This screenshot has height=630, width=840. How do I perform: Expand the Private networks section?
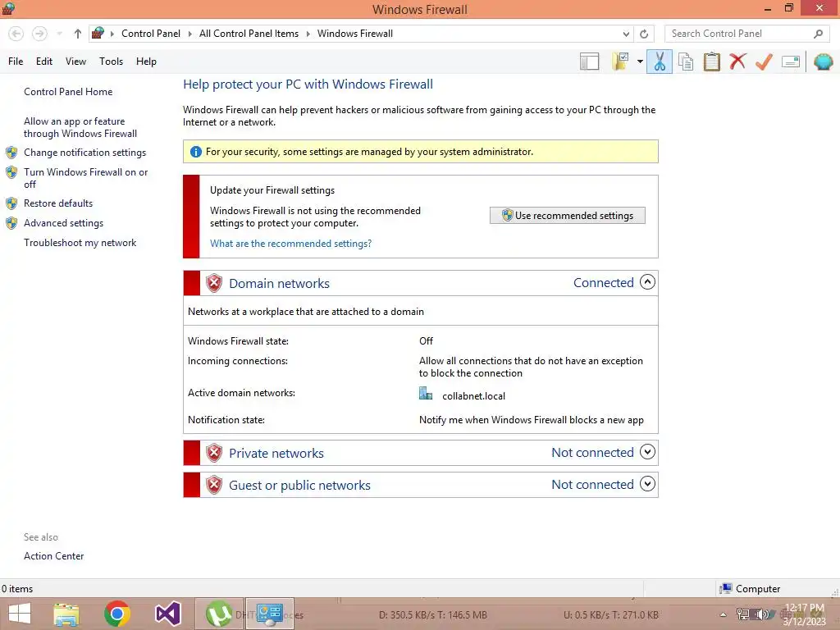pos(648,452)
